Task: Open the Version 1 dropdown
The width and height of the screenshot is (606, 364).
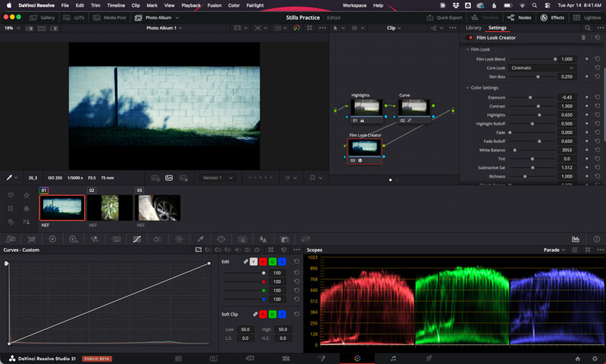Action: point(217,178)
